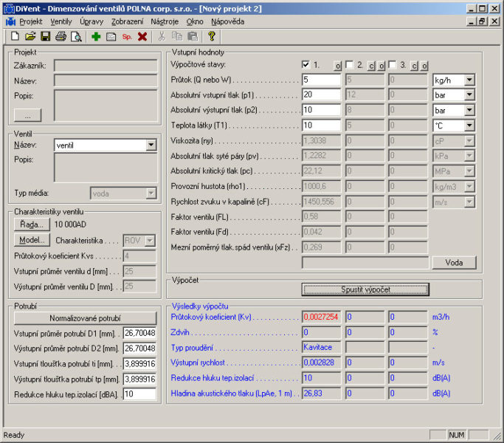The width and height of the screenshot is (504, 443).
Task: Delete valve using the red X icon
Action: pyautogui.click(x=142, y=36)
